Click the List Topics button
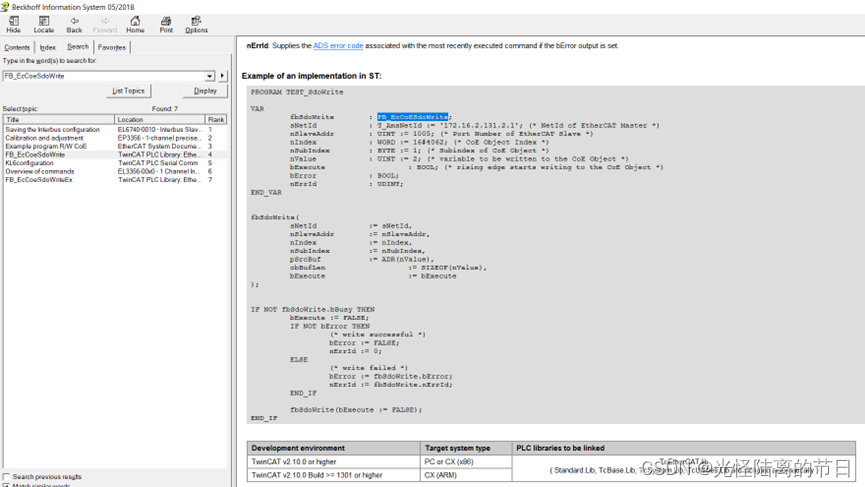 (129, 91)
